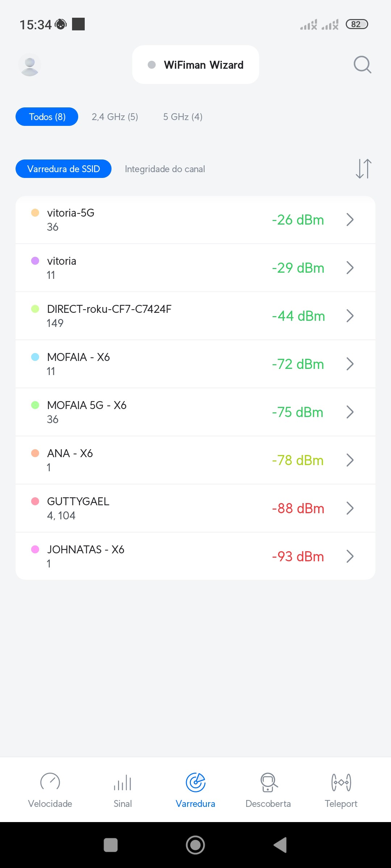
Task: Expand GUTTYGAEL network details chevron
Action: (350, 508)
